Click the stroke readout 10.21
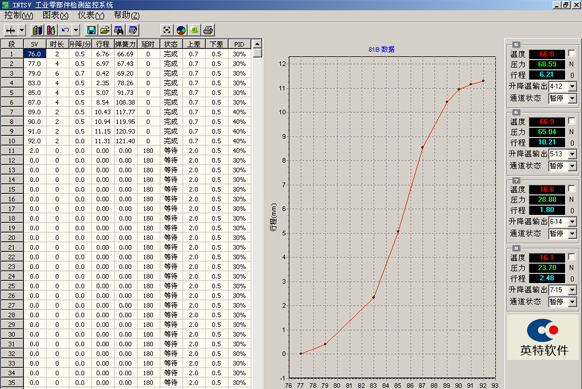The width and height of the screenshot is (582, 389). pos(547,142)
